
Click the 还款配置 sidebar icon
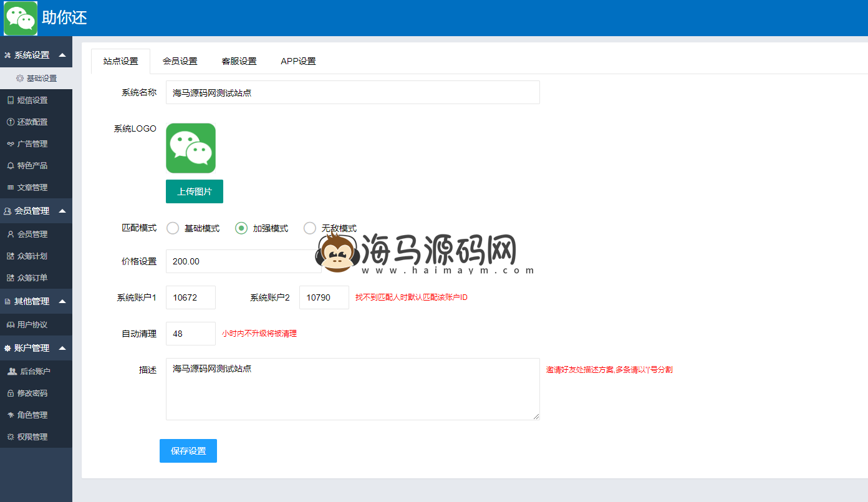point(10,122)
